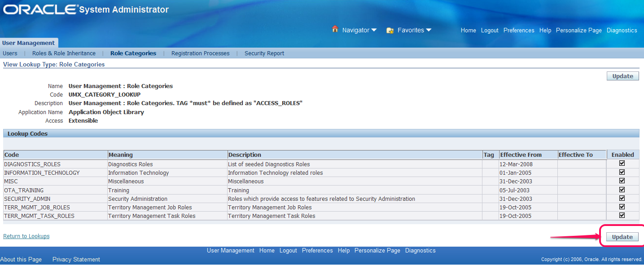This screenshot has width=644, height=270.
Task: Click the Oracle logo in the header
Action: tap(40, 9)
